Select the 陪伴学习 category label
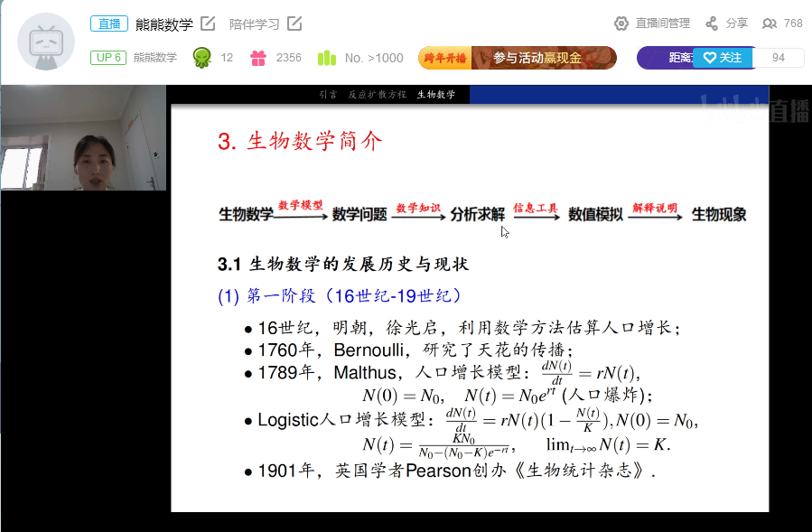Screen dimensions: 812x532 point(254,23)
